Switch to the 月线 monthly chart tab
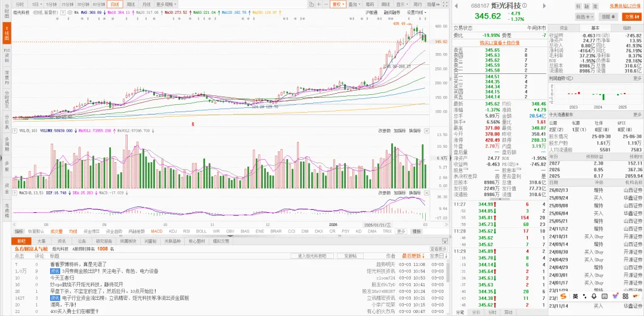 (146, 4)
